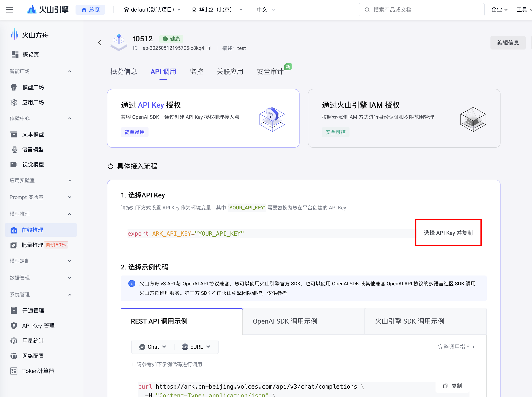Select the 通过 API Key 授权 card
Screen dimensions: 532x397
(x=203, y=118)
